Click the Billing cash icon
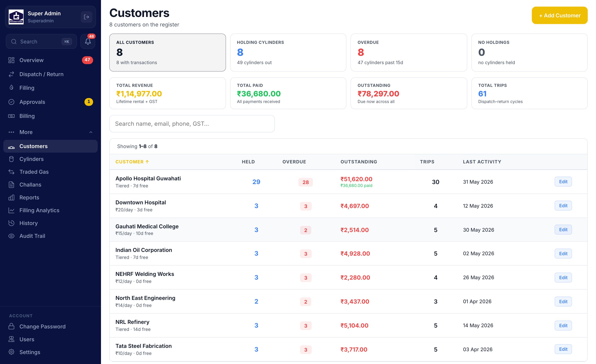 click(11, 116)
